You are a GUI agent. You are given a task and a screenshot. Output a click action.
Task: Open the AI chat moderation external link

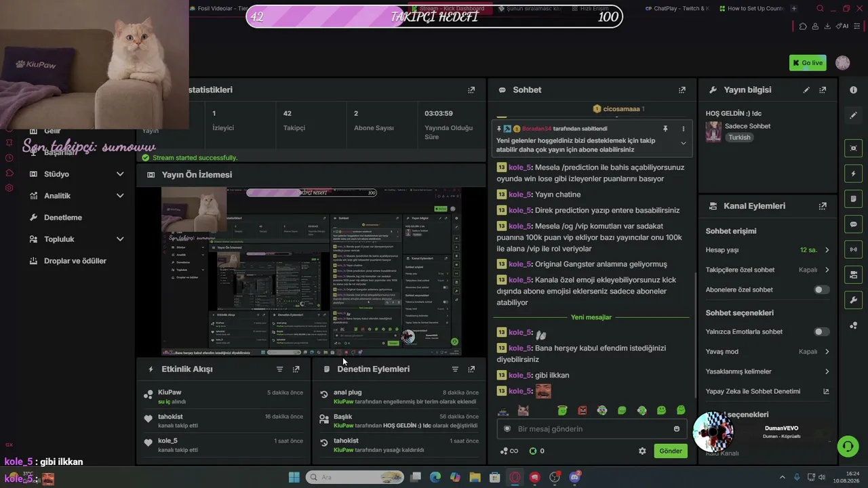point(826,392)
